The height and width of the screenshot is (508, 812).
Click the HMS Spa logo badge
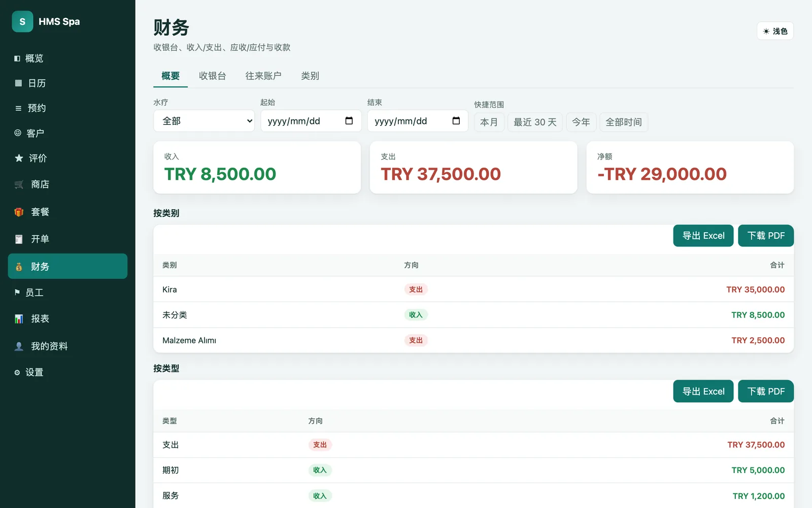[x=22, y=21]
